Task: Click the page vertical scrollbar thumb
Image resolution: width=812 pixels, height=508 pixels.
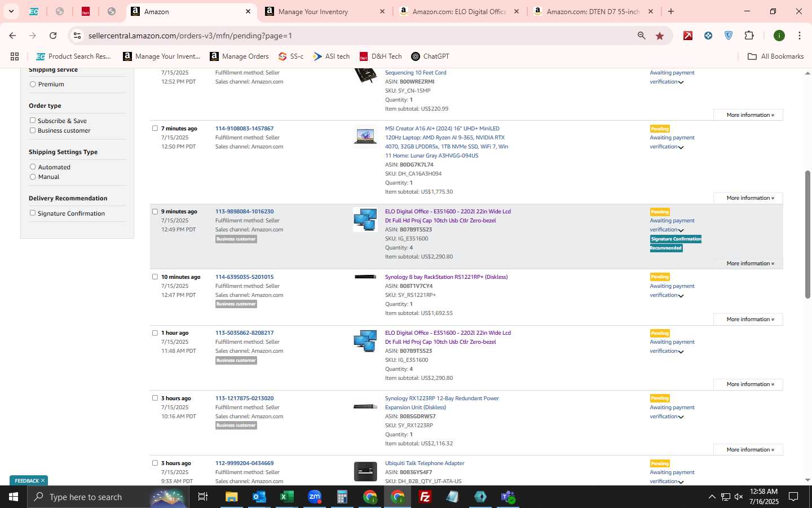Action: click(x=807, y=234)
